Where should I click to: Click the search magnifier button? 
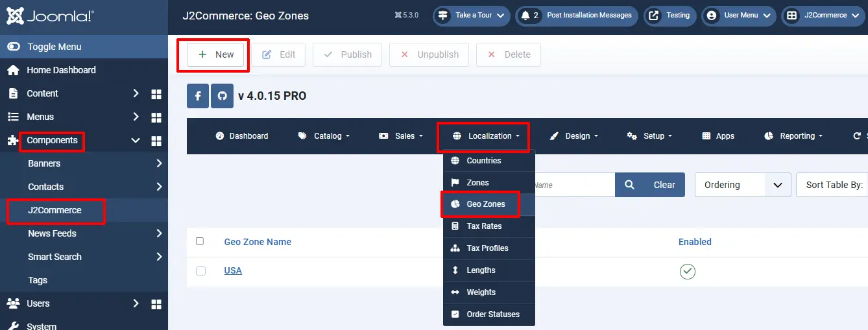(x=630, y=185)
